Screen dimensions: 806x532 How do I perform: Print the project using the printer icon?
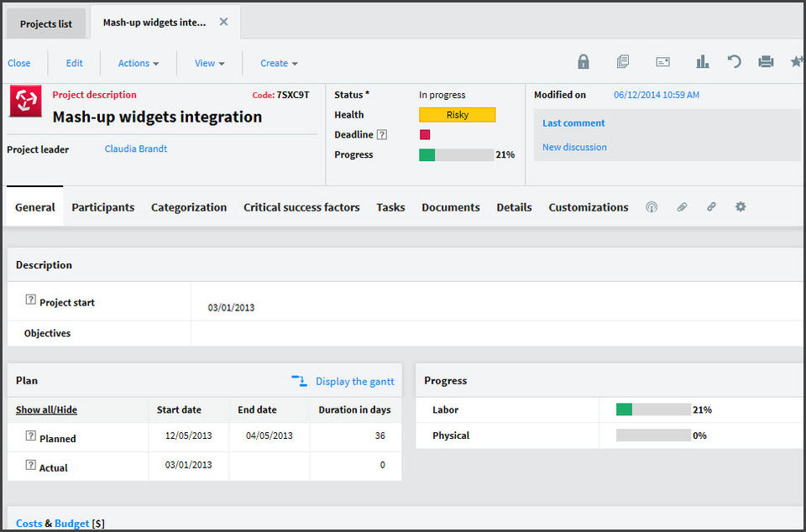pyautogui.click(x=766, y=62)
